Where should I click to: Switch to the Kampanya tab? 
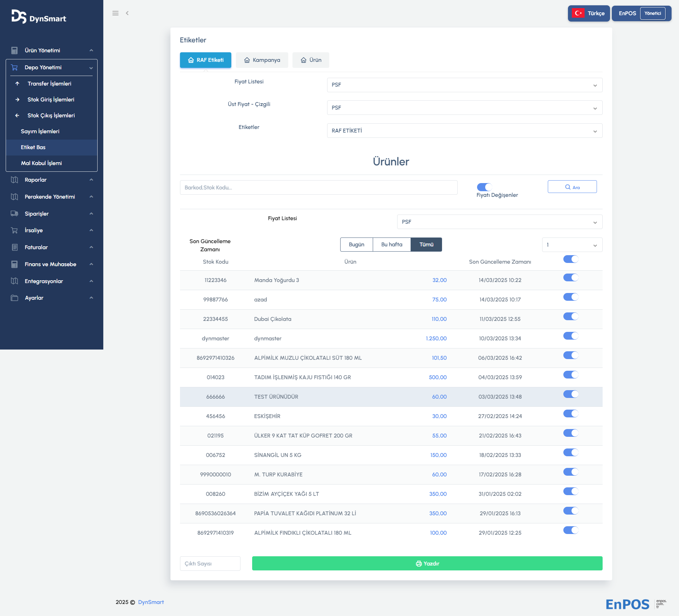click(262, 60)
